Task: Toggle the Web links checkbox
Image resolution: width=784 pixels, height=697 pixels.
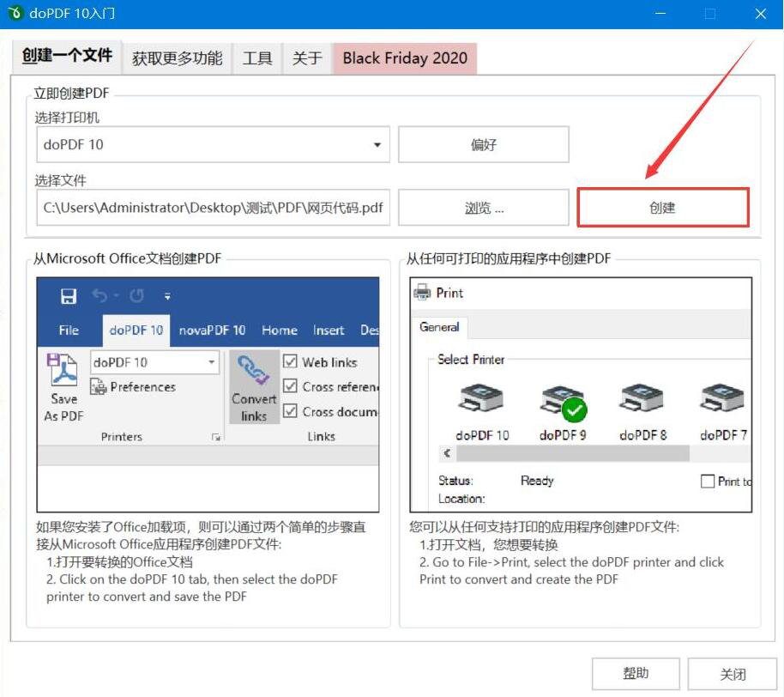Action: click(x=290, y=361)
